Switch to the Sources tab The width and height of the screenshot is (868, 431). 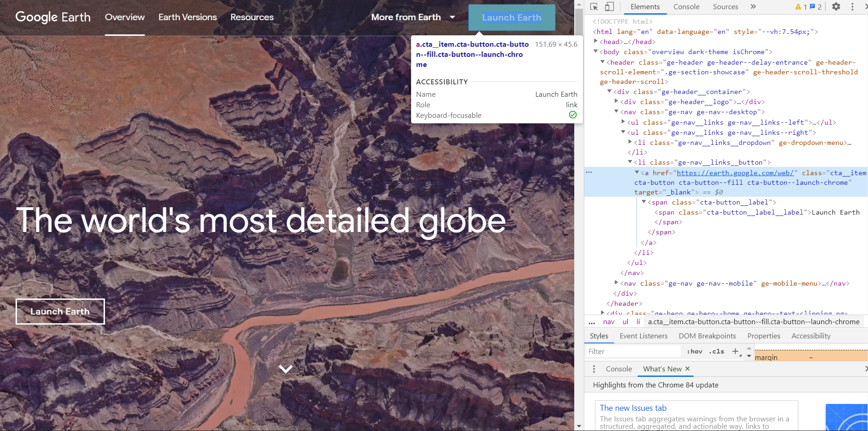[x=725, y=7]
